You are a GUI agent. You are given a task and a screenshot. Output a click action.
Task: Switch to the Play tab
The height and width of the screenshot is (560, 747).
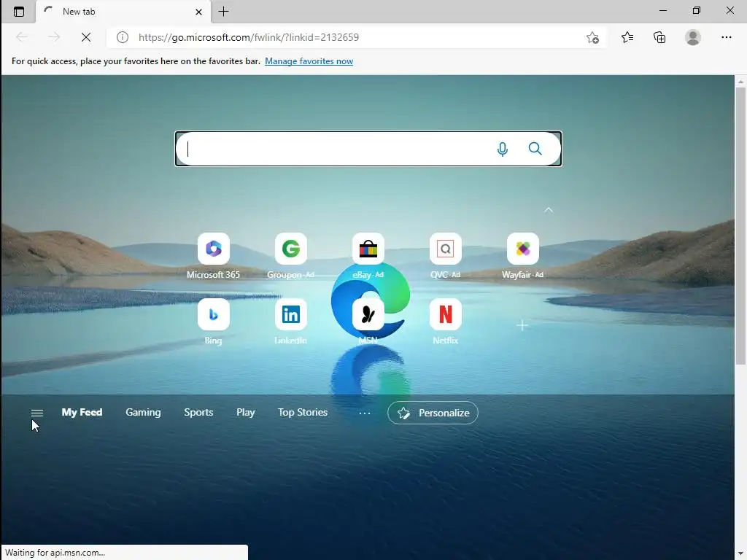[245, 413]
